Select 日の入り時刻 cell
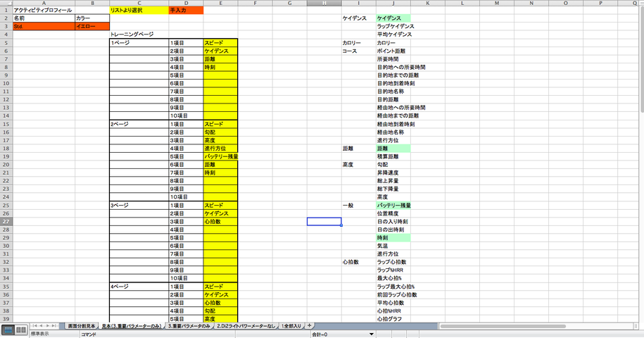Screen dimensions: 644x338 pyautogui.click(x=393, y=221)
